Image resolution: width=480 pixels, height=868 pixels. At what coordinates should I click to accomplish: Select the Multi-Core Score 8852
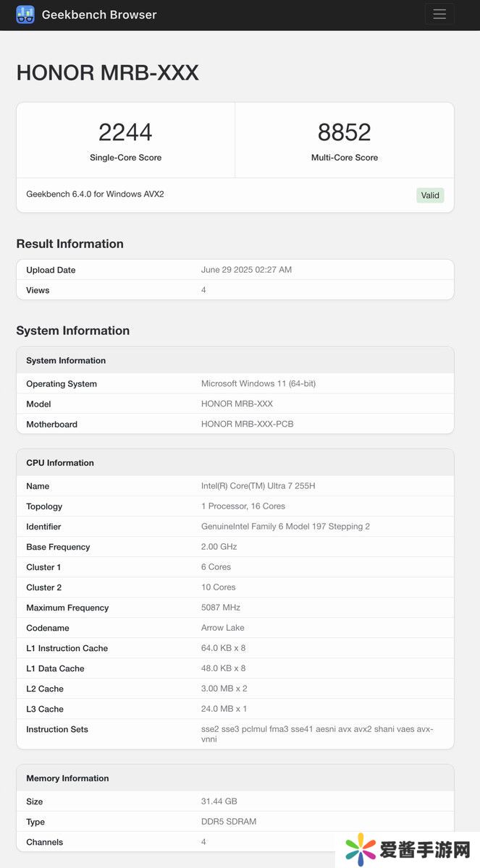(344, 132)
